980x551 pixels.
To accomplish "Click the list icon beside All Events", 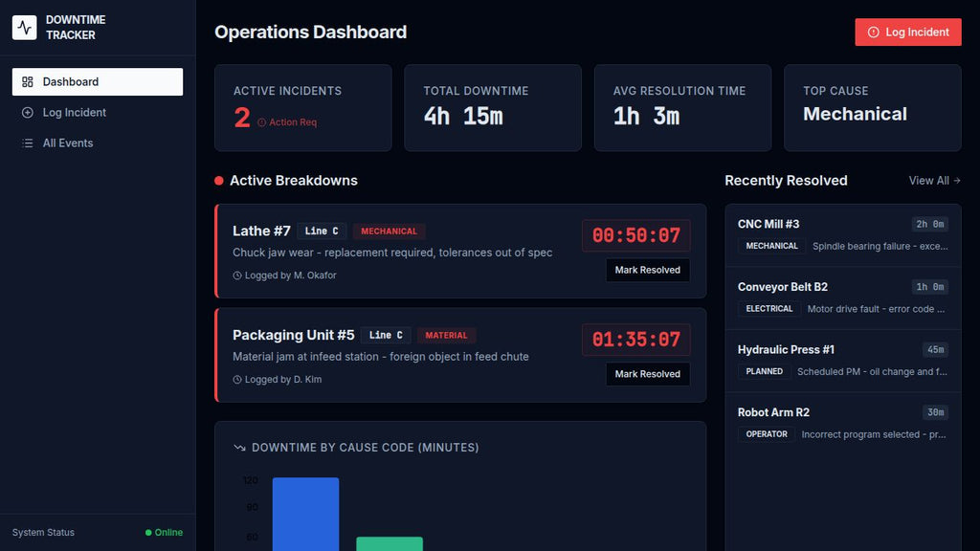I will (30, 143).
